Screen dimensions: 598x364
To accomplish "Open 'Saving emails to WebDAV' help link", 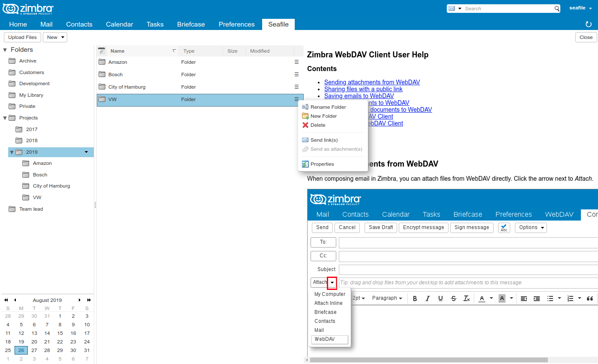I will [x=359, y=96].
